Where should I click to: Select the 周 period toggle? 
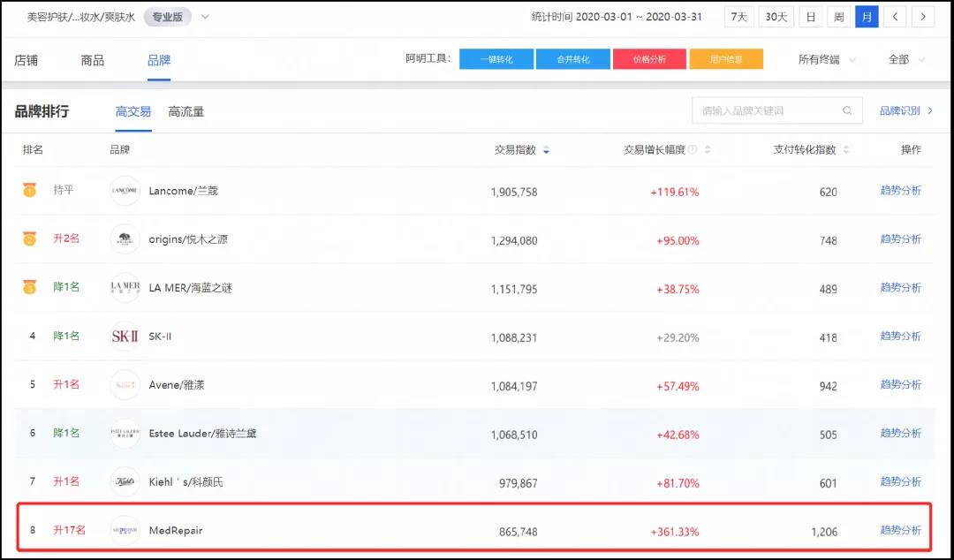(839, 17)
